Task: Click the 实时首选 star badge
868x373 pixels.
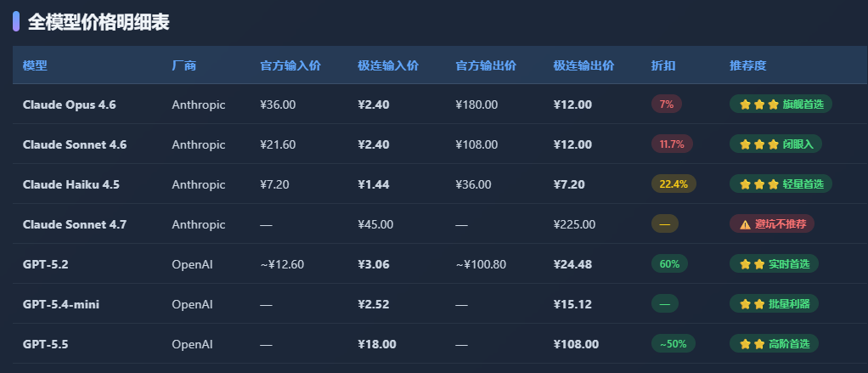Action: [x=774, y=264]
